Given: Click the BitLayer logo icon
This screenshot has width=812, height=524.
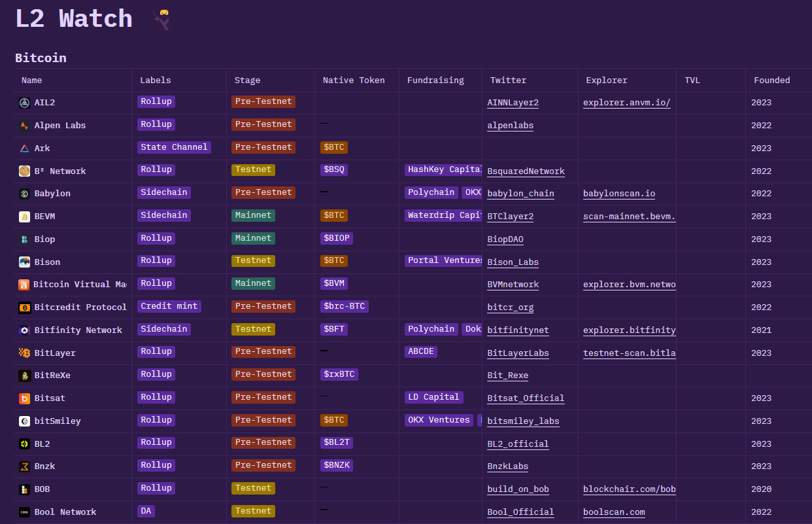Looking at the screenshot, I should 24,353.
